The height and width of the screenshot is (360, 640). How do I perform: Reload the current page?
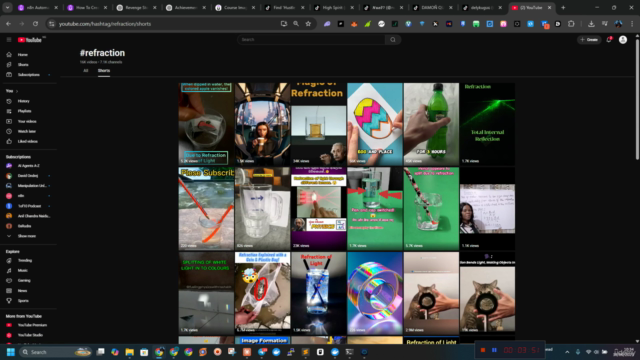36,24
